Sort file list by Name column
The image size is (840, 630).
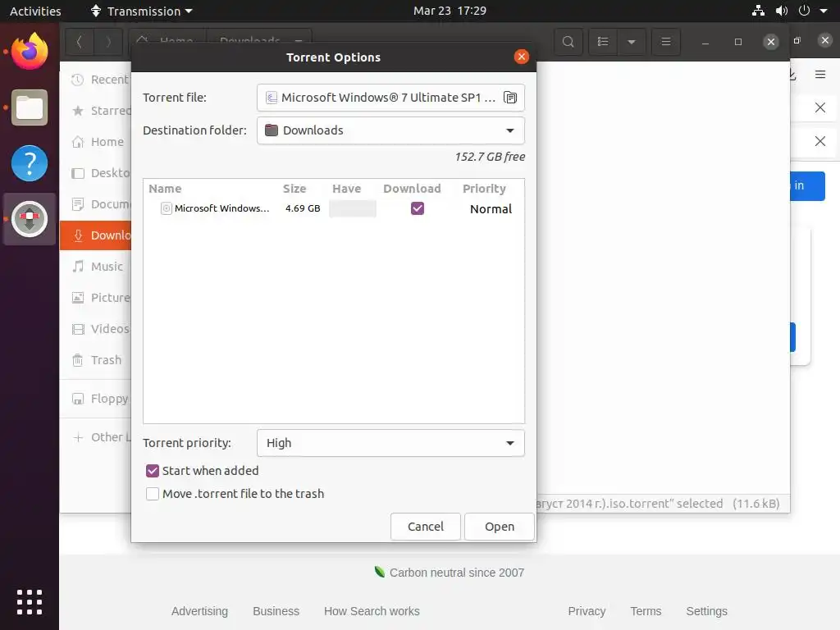[165, 189]
